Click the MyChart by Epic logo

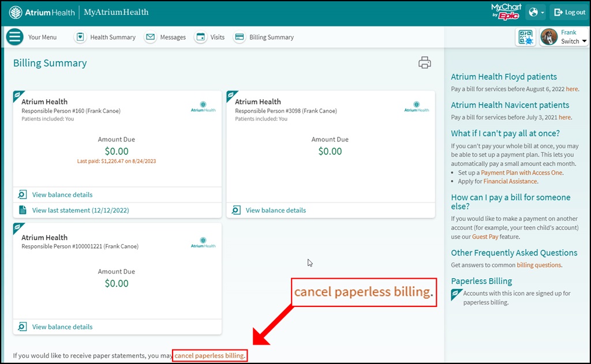506,12
